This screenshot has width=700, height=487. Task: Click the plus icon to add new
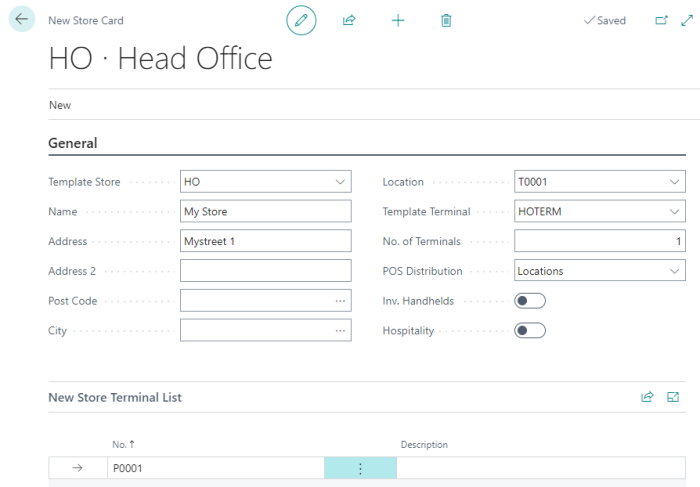coord(398,20)
